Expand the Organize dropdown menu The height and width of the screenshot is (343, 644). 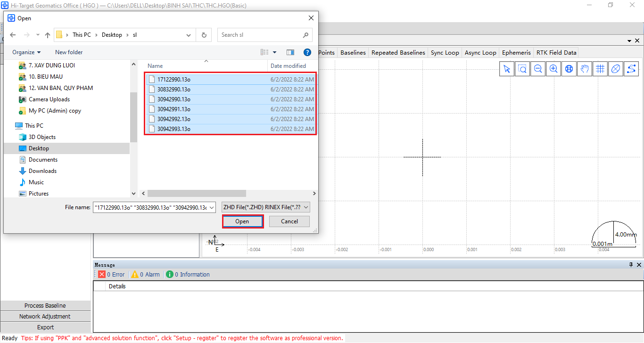click(26, 52)
